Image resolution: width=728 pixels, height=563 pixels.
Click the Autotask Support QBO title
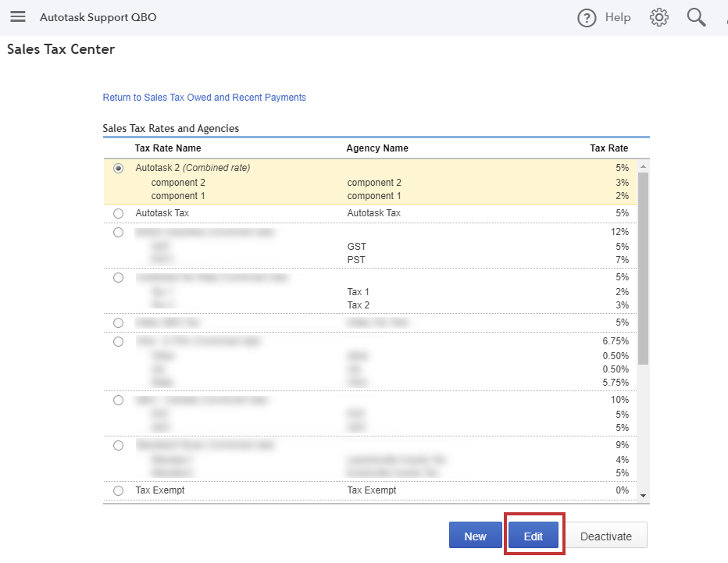[x=98, y=16]
